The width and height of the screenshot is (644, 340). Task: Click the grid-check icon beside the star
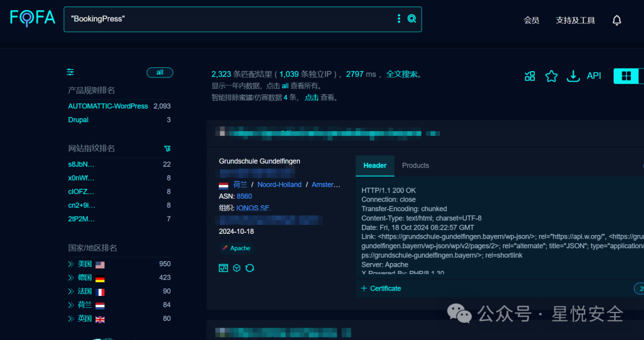[530, 76]
